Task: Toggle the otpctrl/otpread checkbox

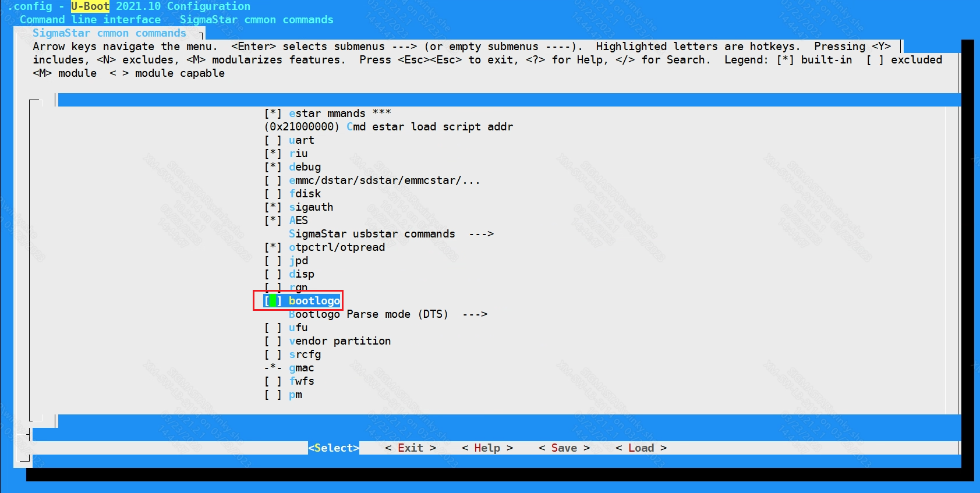Action: click(273, 247)
